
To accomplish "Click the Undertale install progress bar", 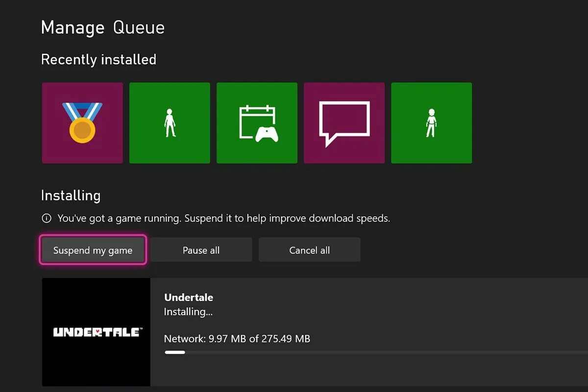I will (376, 352).
